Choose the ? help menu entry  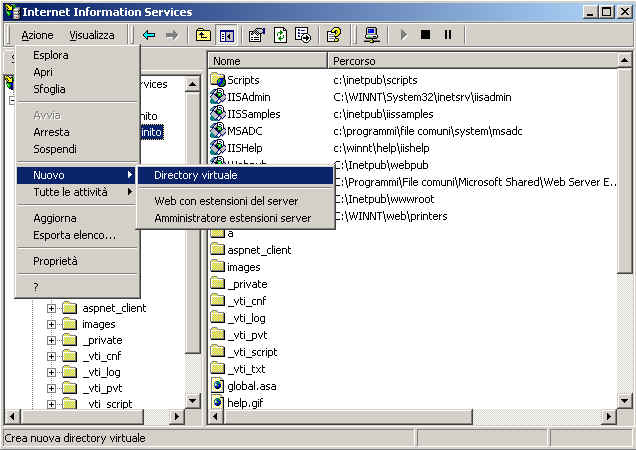(x=76, y=287)
